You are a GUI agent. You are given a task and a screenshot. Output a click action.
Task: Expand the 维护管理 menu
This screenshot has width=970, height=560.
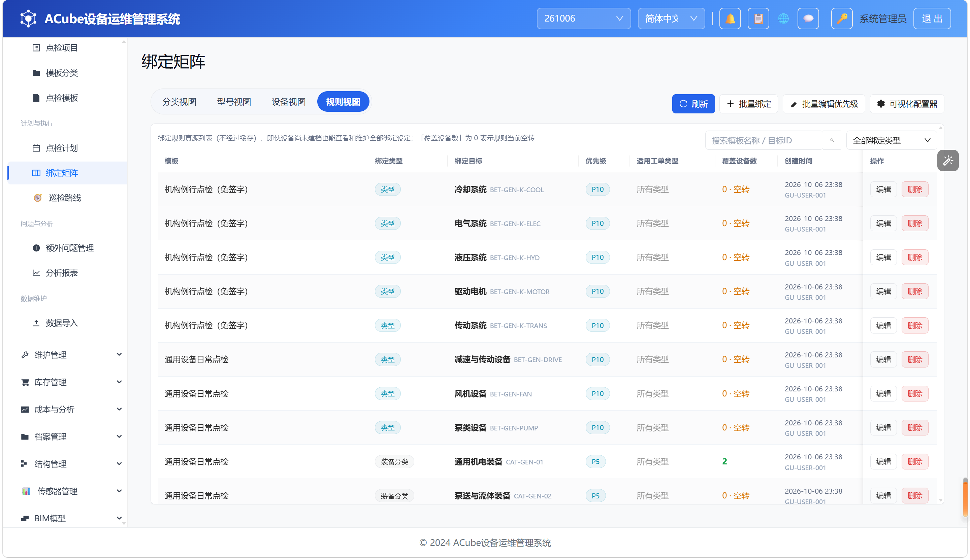[x=71, y=355]
